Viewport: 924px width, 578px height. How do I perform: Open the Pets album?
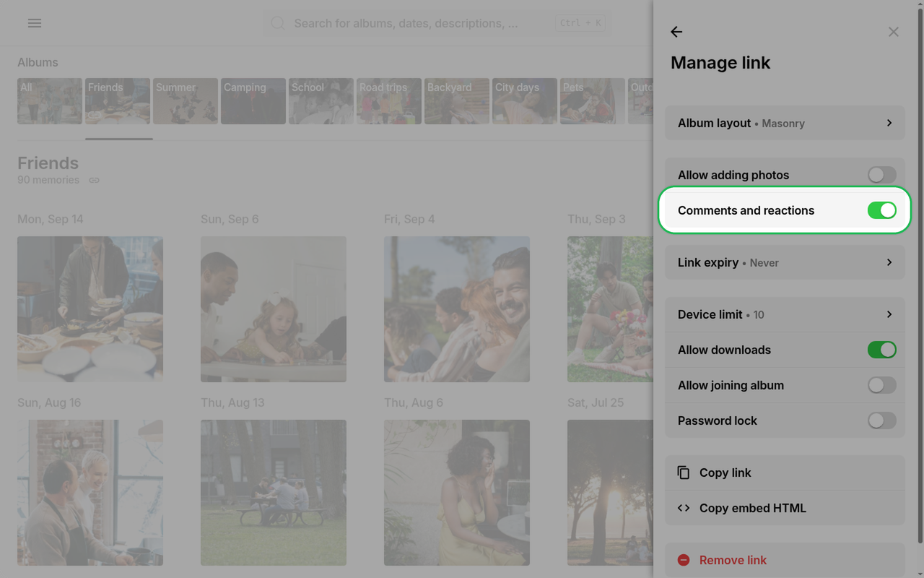(593, 101)
